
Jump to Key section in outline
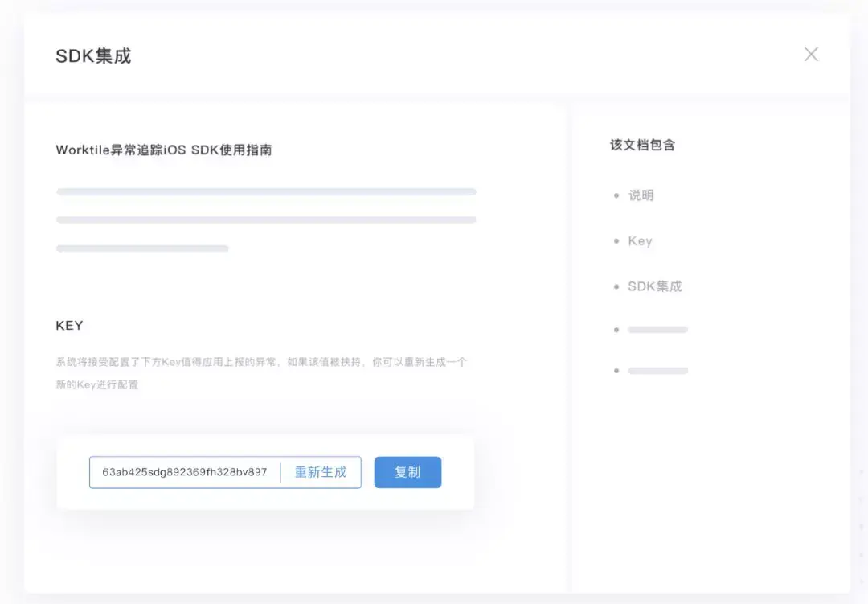pos(640,241)
